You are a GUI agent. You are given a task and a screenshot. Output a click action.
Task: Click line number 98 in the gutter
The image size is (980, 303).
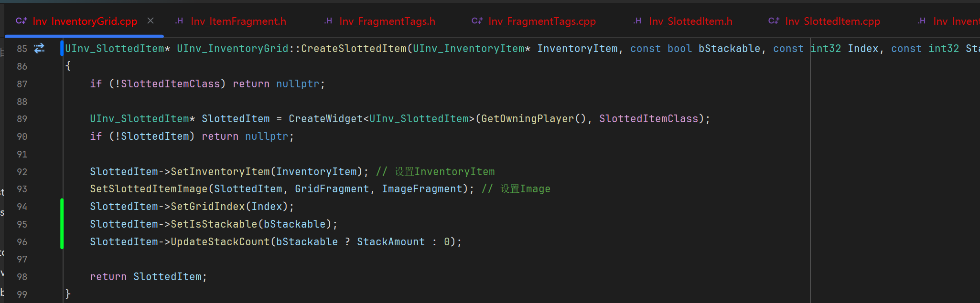pyautogui.click(x=22, y=277)
